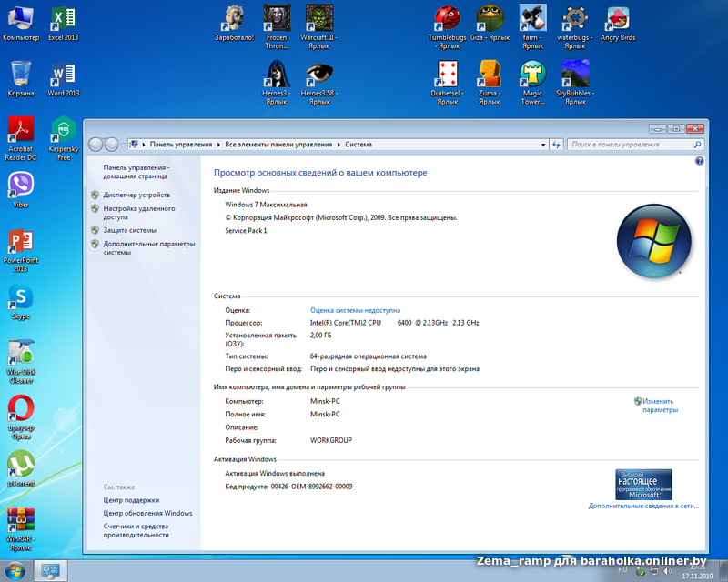This screenshot has height=582, width=728.
Task: Open Настройка удаленного доступа
Action: 139,213
